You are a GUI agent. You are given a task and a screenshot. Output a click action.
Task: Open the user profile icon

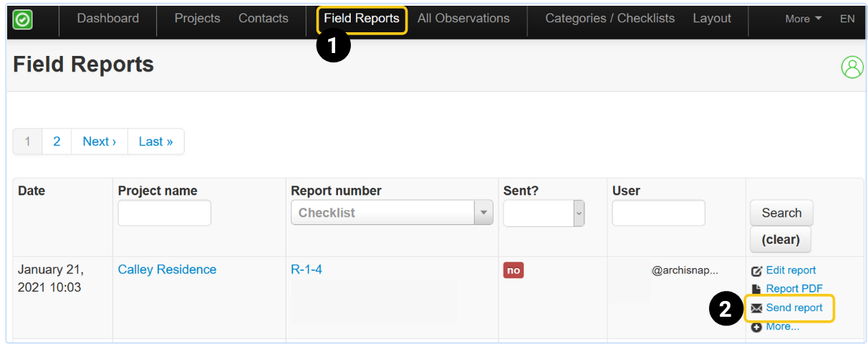pyautogui.click(x=852, y=67)
